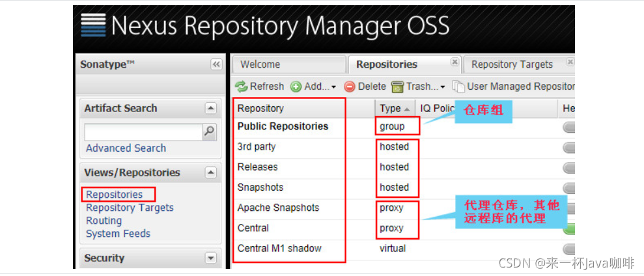Click the health button in Central M1 shadow row
The image size is (644, 276).
coord(569,249)
